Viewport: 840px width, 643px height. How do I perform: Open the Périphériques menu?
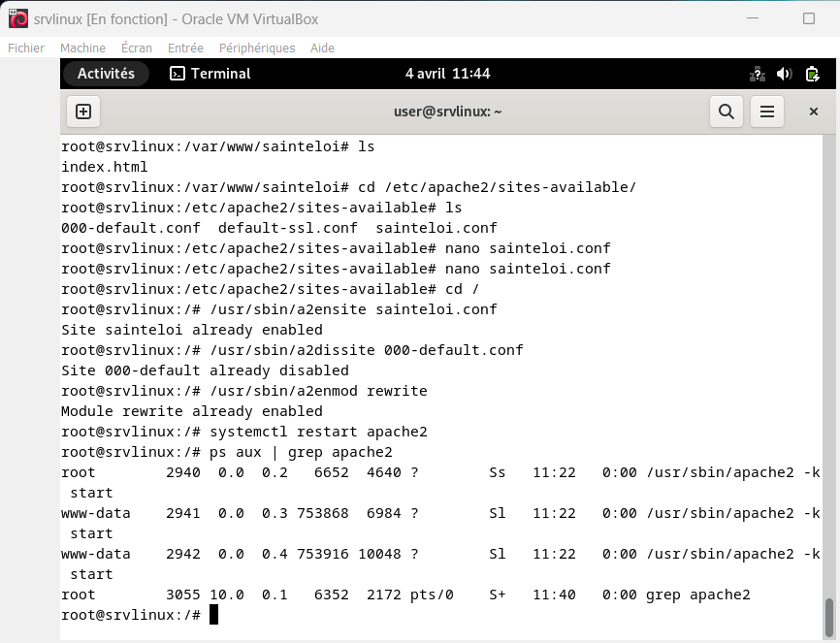pos(257,48)
